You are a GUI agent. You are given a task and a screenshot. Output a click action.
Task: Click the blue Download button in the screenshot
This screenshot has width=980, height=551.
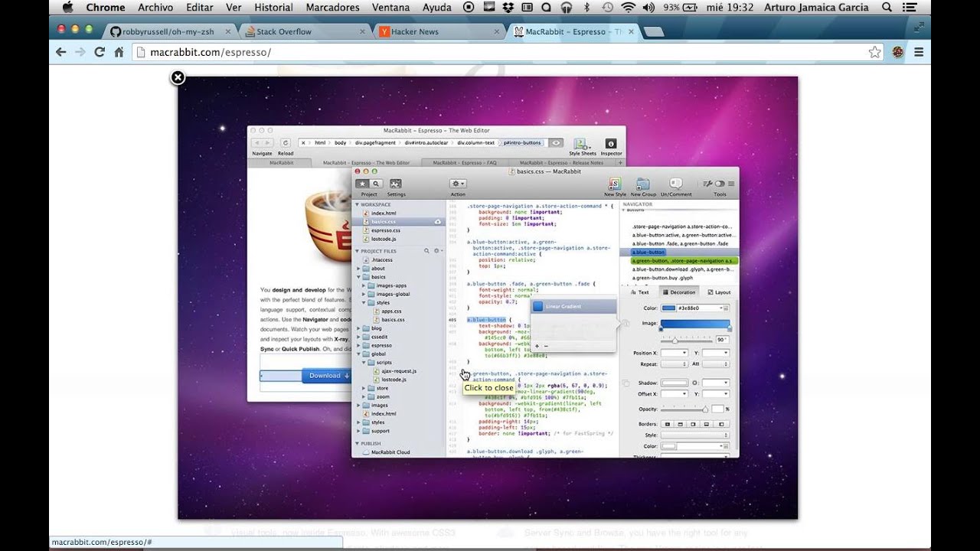(x=328, y=376)
